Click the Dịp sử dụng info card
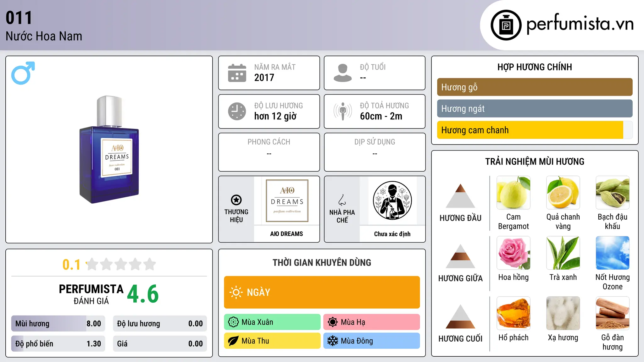Image resolution: width=644 pixels, height=362 pixels. [x=375, y=152]
